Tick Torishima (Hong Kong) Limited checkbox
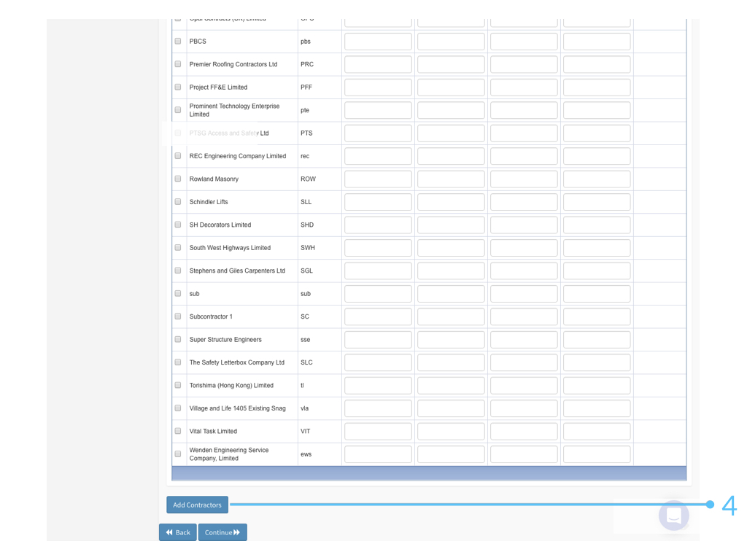This screenshot has height=560, width=747. point(178,385)
